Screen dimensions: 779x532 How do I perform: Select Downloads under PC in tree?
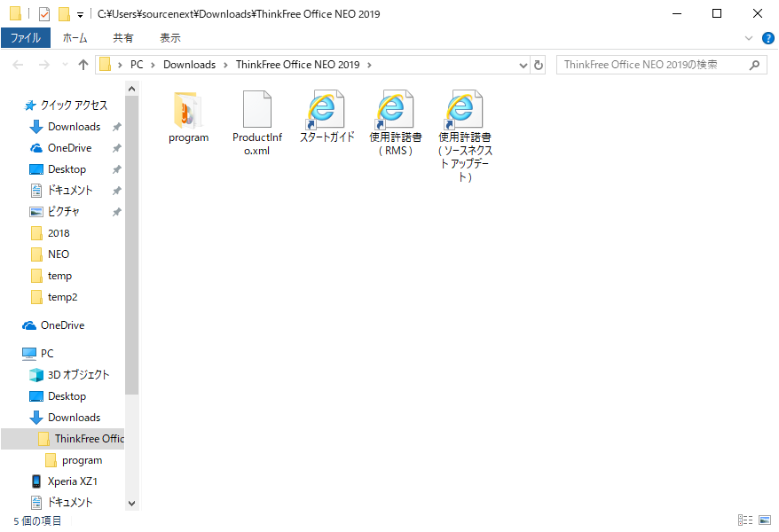click(x=74, y=418)
